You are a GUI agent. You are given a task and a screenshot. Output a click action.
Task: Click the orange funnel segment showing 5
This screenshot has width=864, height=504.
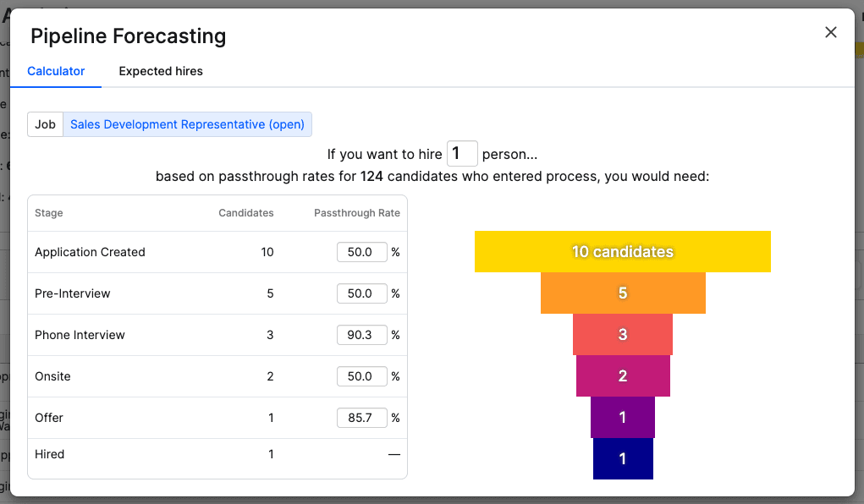click(623, 293)
